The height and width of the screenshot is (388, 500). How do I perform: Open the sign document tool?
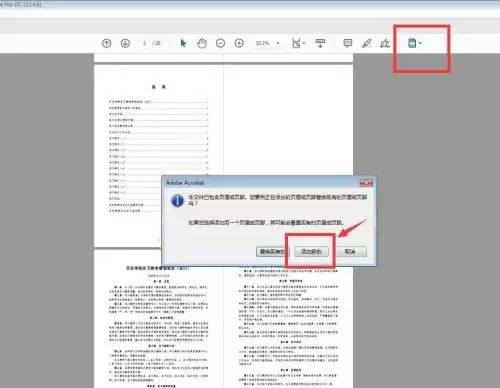[385, 43]
